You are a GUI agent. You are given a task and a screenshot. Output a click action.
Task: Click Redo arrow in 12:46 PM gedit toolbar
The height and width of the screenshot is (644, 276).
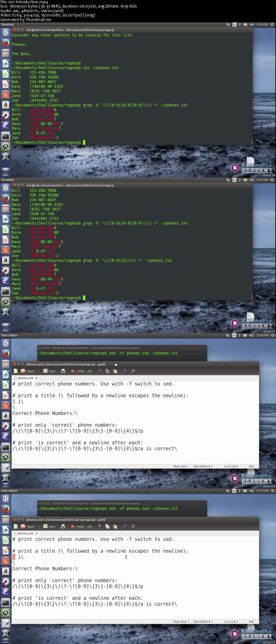(x=89, y=371)
